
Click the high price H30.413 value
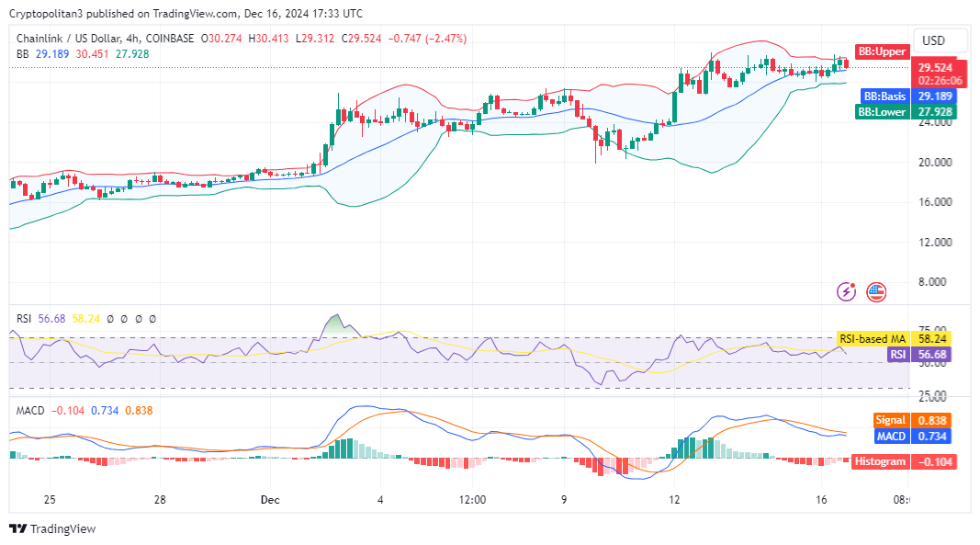(269, 39)
